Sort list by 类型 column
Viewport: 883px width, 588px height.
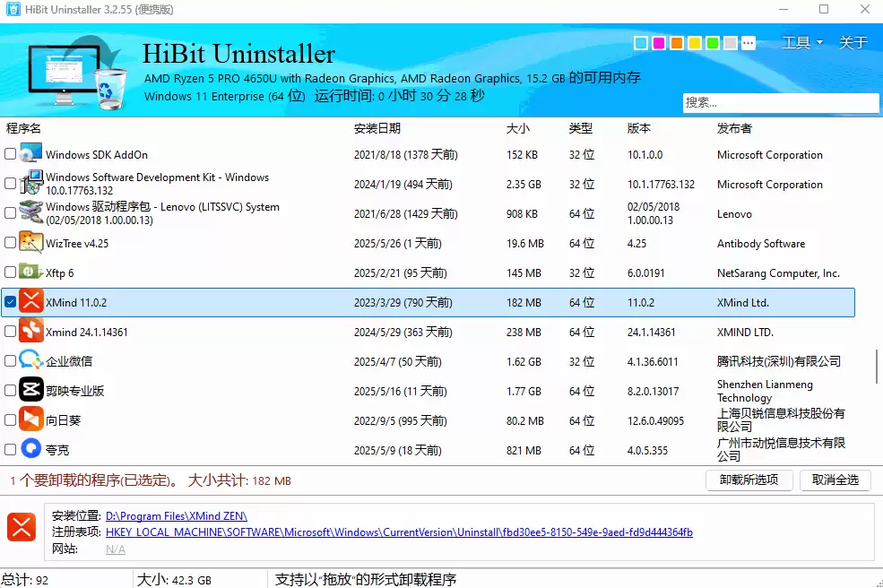[x=581, y=128]
